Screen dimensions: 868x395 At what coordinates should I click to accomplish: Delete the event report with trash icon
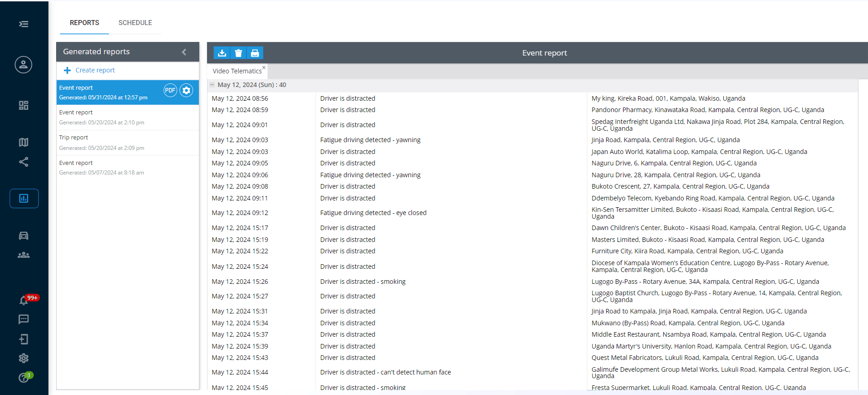[239, 53]
